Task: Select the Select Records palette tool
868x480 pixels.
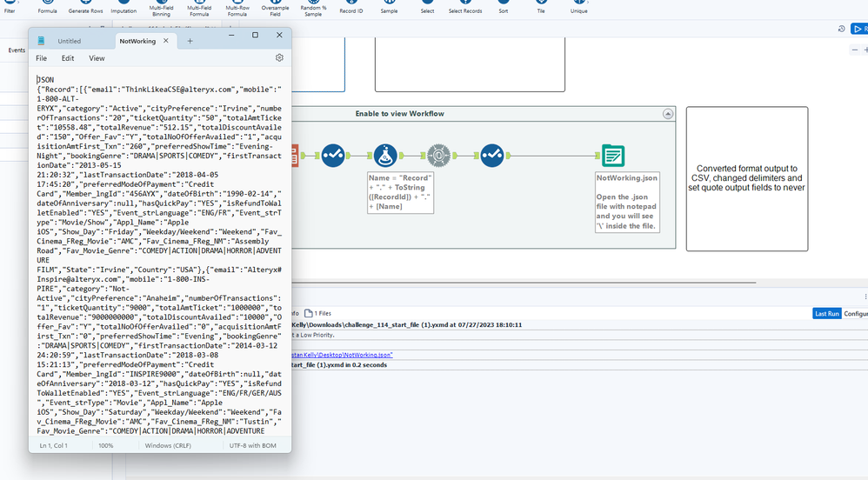Action: [x=465, y=7]
